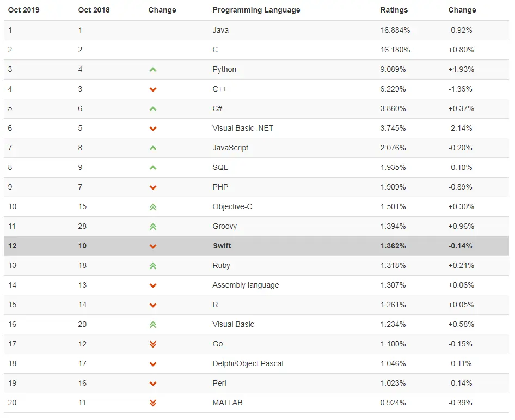Click the Visual Basic .NET entry

click(243, 128)
